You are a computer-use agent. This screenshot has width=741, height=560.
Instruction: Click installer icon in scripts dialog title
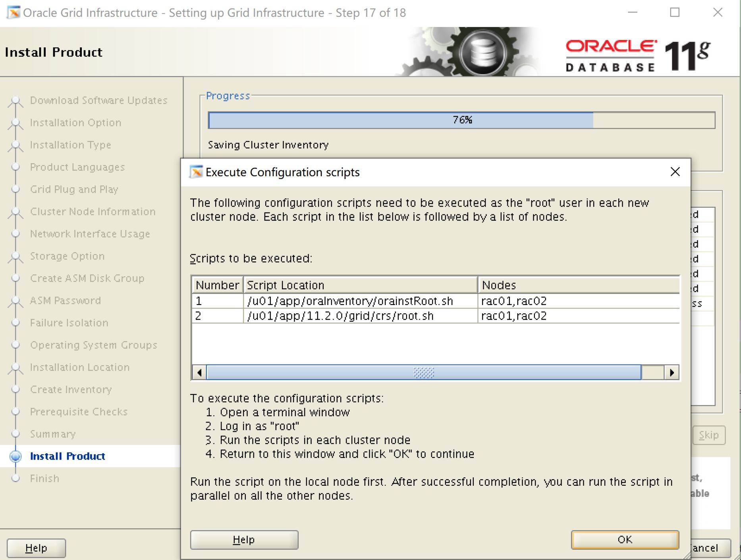pos(196,172)
